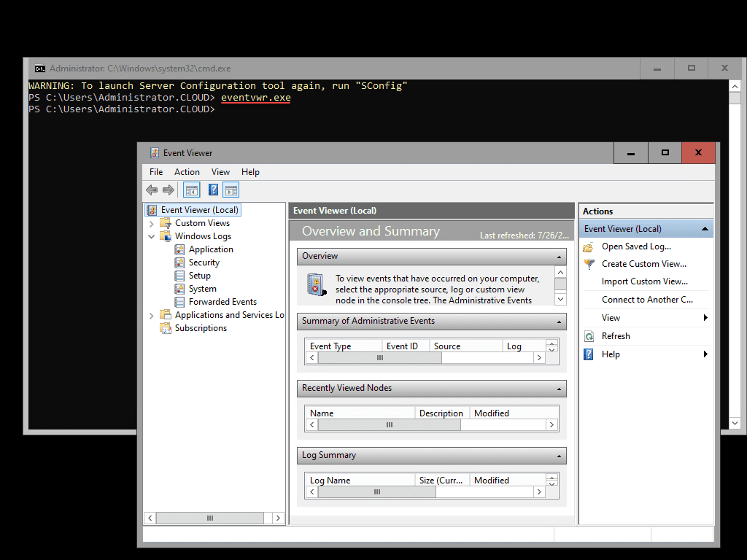Expand Applications and Services Logs node
The width and height of the screenshot is (747, 560).
click(152, 315)
